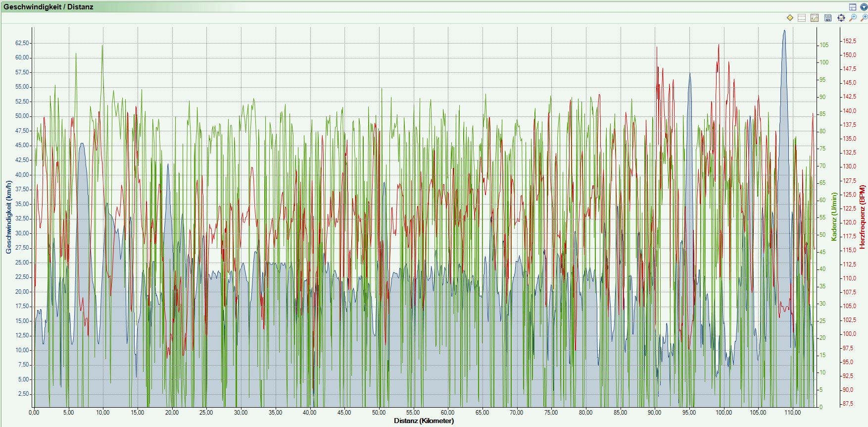Fit chart to window with arrows icon
The height and width of the screenshot is (427, 868).
pos(841,18)
